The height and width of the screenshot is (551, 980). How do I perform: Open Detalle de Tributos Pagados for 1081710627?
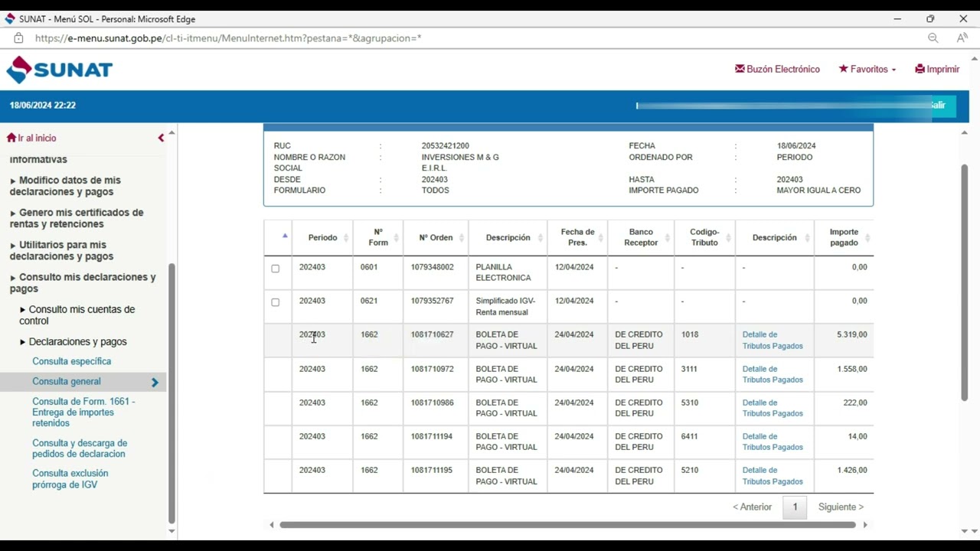click(773, 341)
